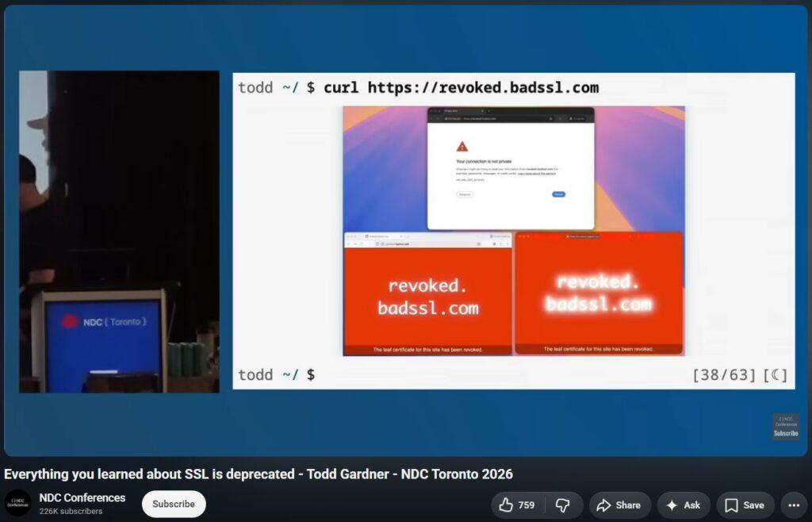Save the video to a playlist
Screen dimensions: 812x522
point(745,505)
